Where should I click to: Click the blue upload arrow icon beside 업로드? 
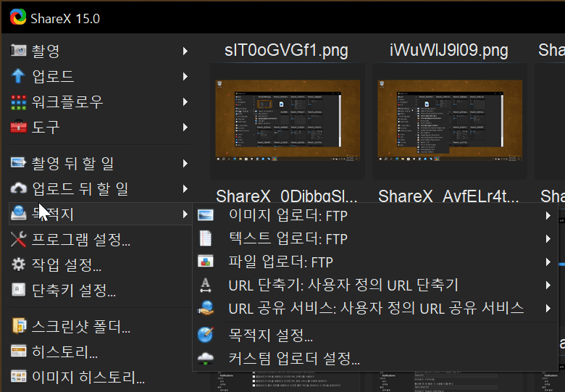pyautogui.click(x=18, y=76)
